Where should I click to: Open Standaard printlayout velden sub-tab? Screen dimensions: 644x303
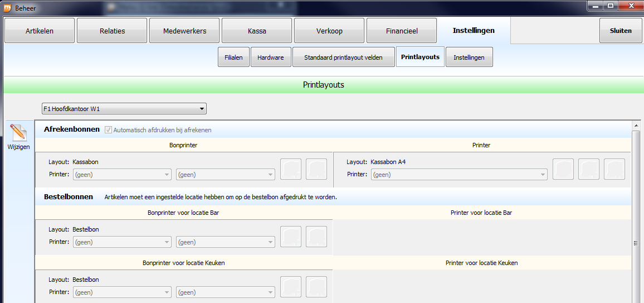pos(343,57)
